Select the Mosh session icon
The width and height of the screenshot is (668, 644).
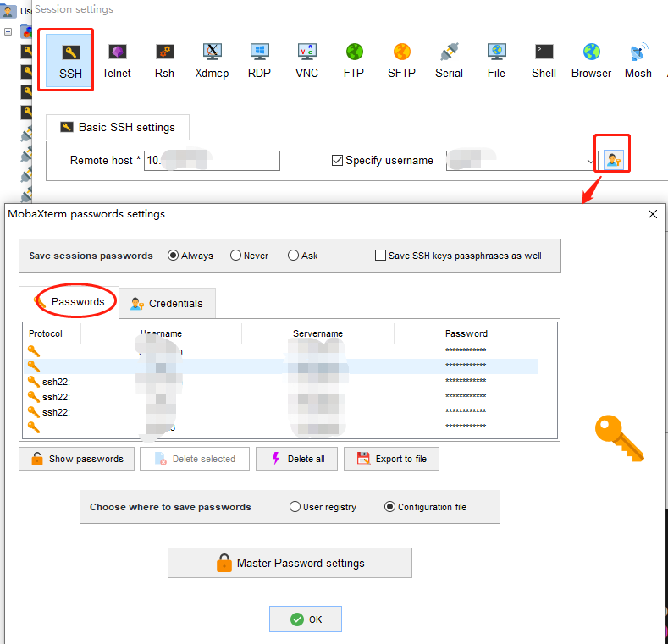(x=638, y=60)
